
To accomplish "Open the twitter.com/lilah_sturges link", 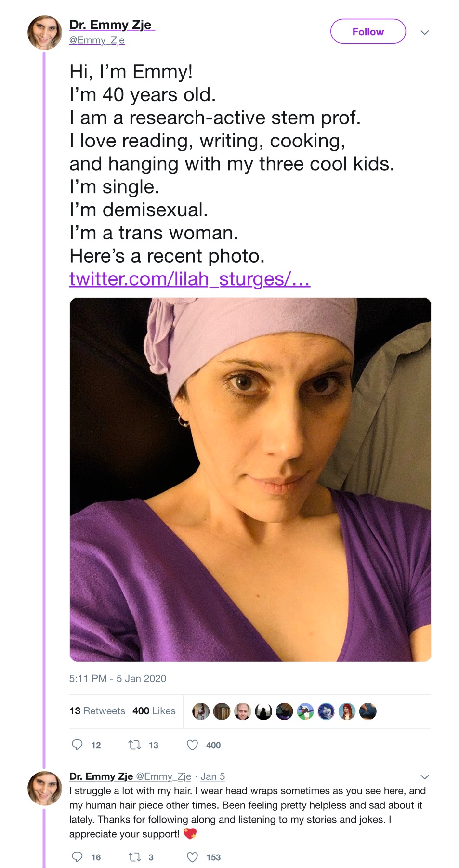I will click(x=190, y=279).
